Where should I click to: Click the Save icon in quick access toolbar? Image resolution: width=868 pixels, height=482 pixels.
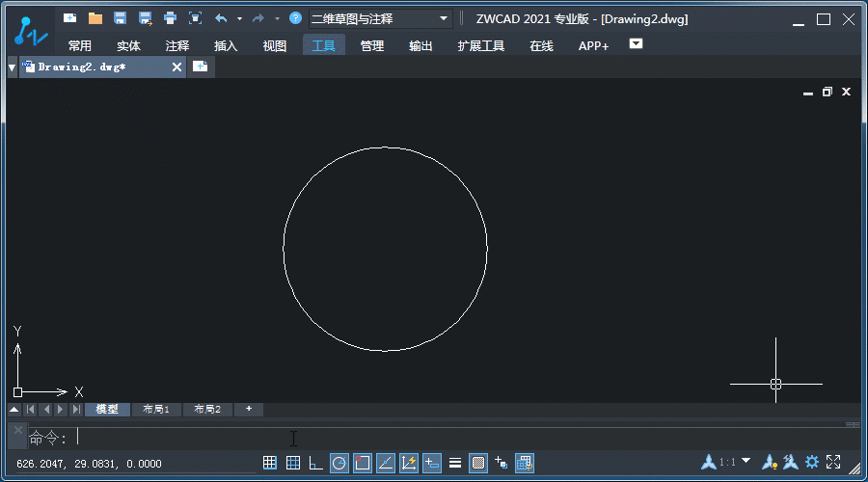click(121, 18)
